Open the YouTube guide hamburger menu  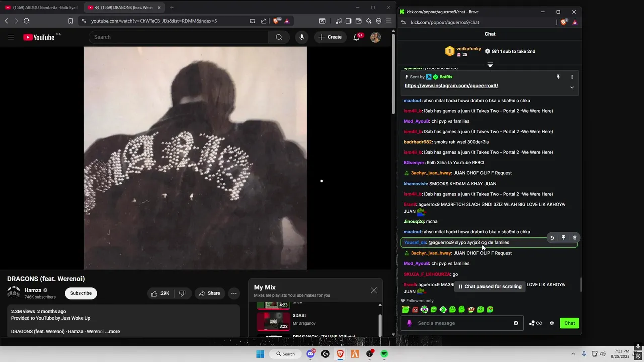[11, 37]
